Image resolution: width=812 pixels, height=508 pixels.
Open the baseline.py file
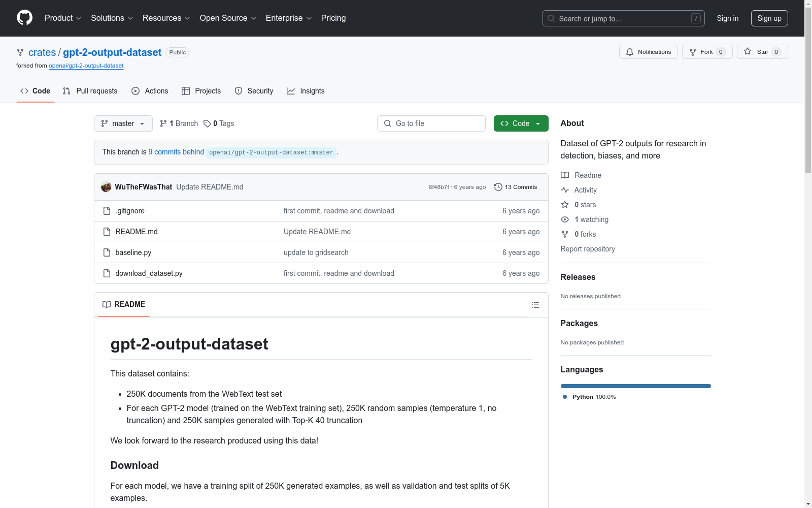133,252
